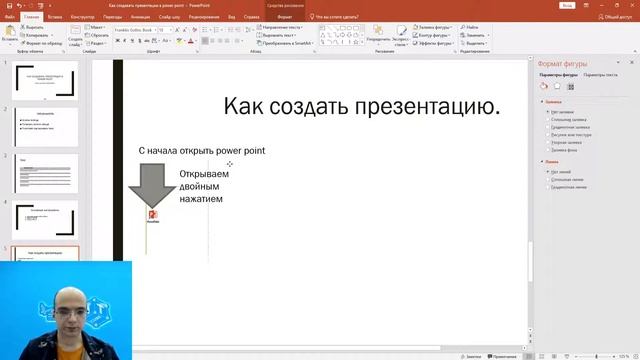Click Convert to SmartArt button
This screenshot has width=640, height=360.
[286, 43]
